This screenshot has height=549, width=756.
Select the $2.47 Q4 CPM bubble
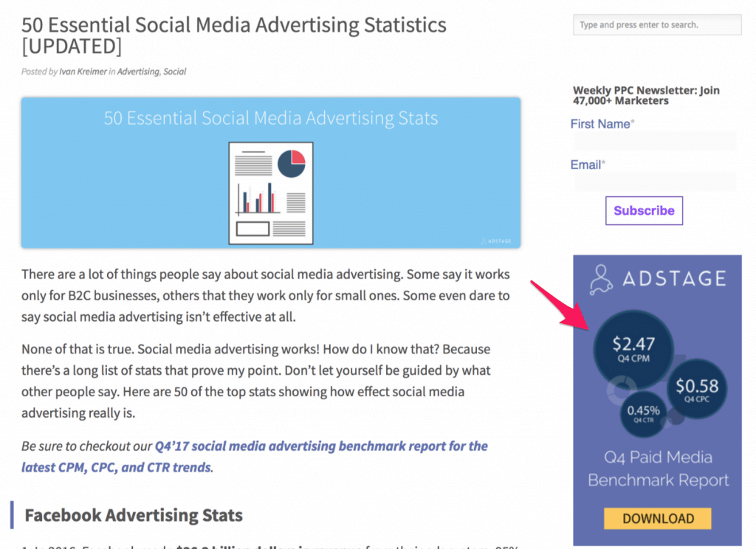pos(633,347)
